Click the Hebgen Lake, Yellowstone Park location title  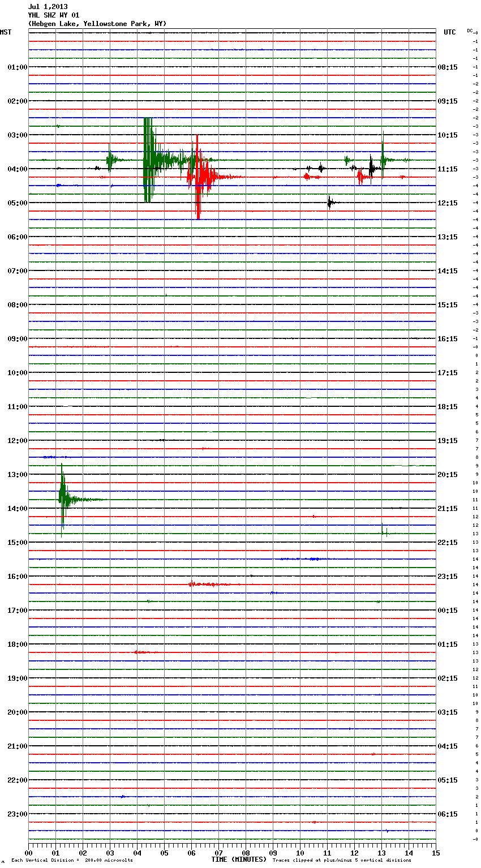(x=97, y=24)
